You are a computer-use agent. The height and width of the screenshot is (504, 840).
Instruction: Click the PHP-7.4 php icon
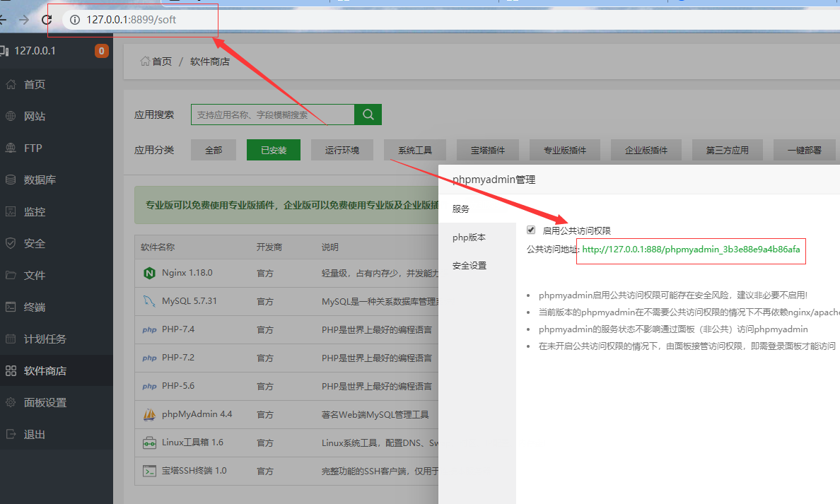click(149, 330)
